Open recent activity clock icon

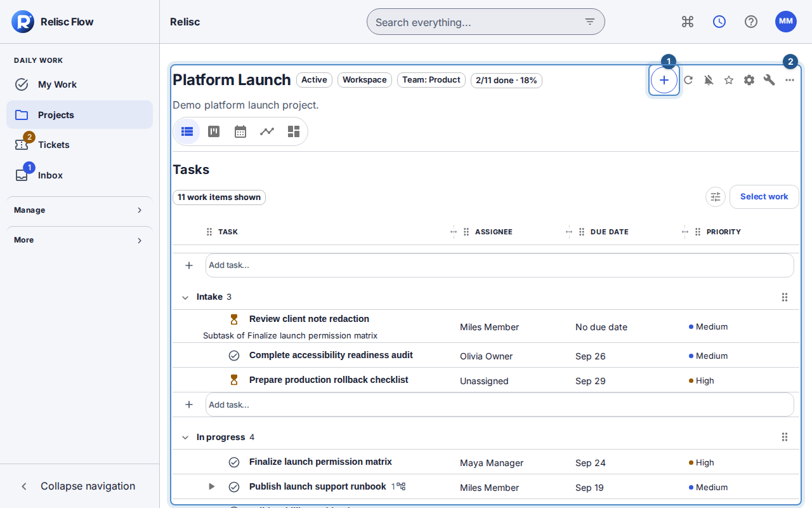click(x=719, y=22)
